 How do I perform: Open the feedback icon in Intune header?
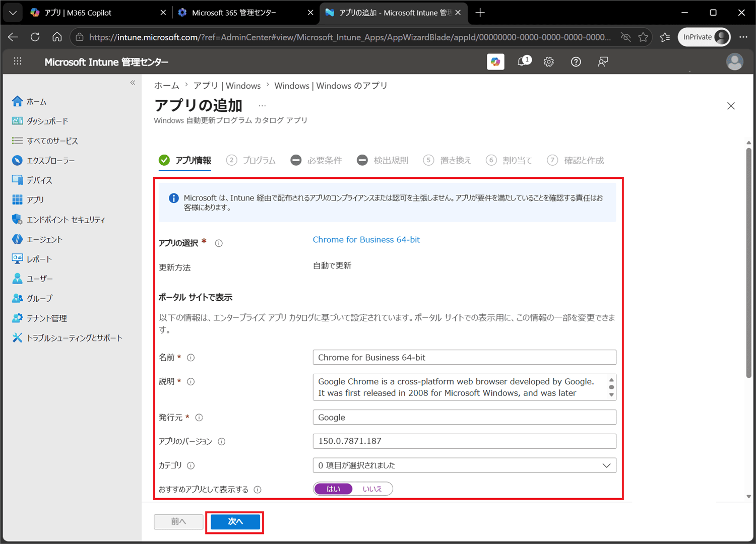pyautogui.click(x=603, y=61)
